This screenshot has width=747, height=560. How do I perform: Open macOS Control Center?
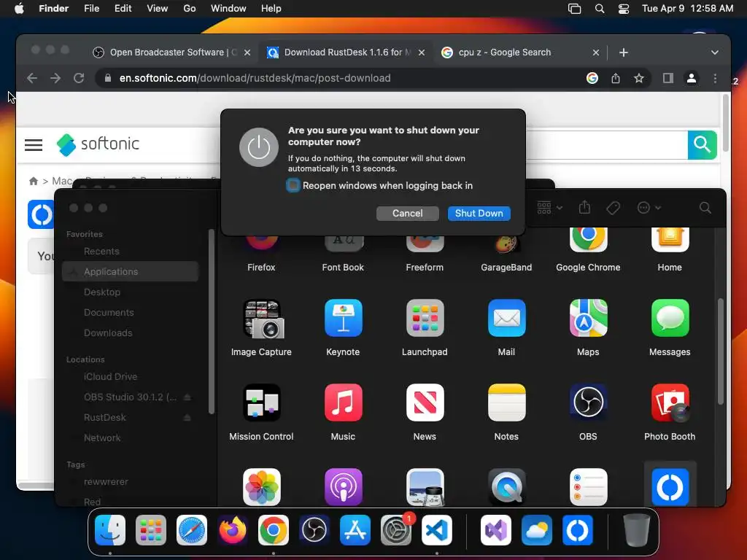coord(623,9)
